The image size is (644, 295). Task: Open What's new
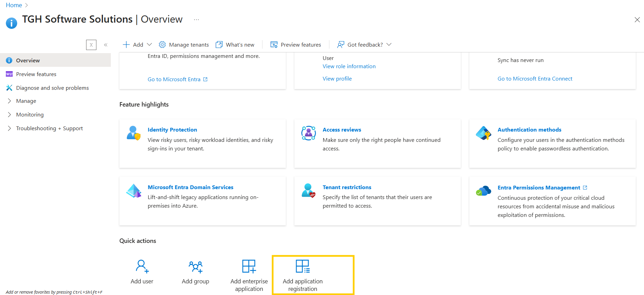(x=240, y=45)
